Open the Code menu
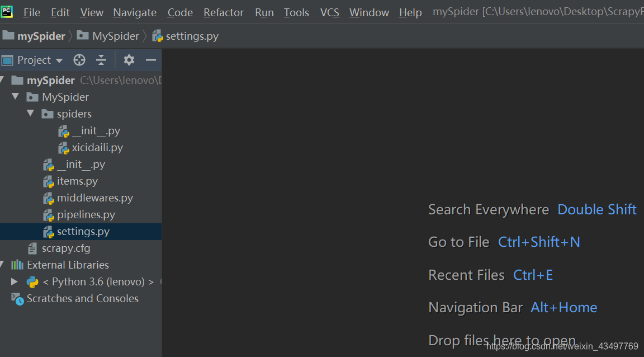The width and height of the screenshot is (644, 357). 180,13
